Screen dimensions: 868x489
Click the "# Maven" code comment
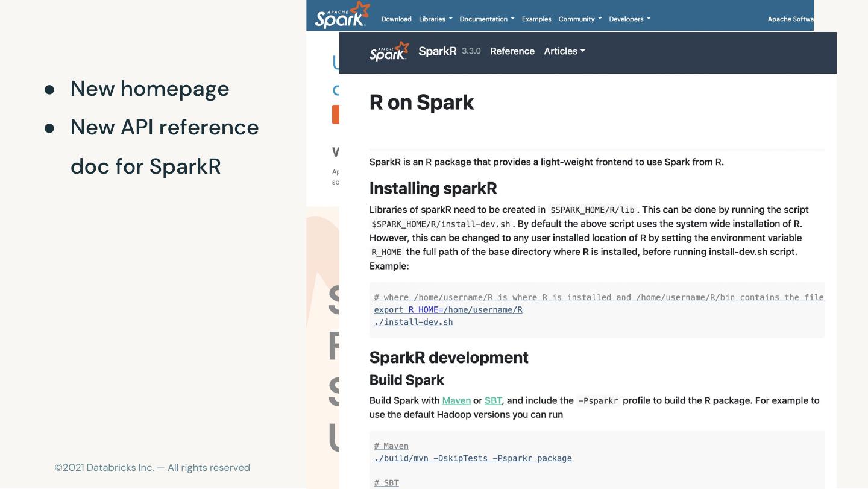pyautogui.click(x=391, y=446)
